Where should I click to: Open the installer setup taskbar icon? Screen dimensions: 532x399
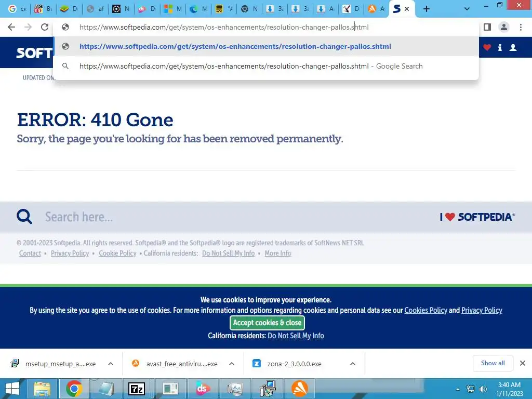pos(268,389)
